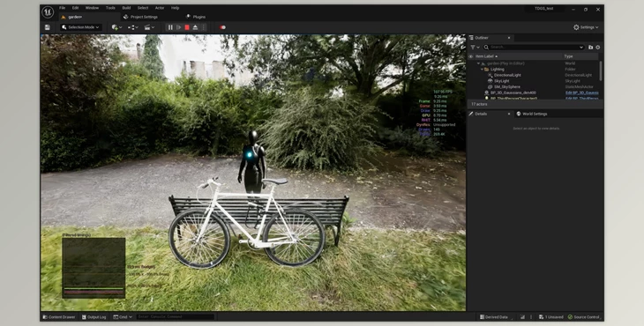Eject from the player controller
This screenshot has width=644, height=326.
click(x=195, y=27)
